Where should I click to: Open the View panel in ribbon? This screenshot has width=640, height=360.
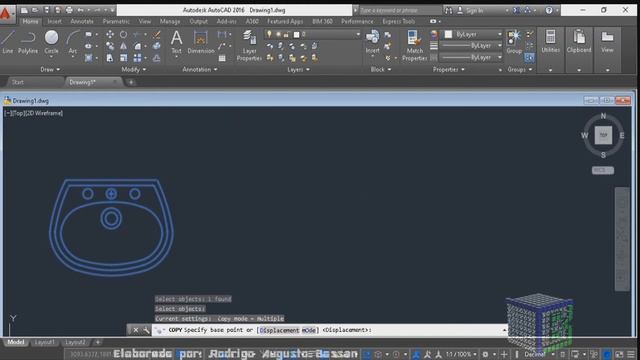[607, 42]
